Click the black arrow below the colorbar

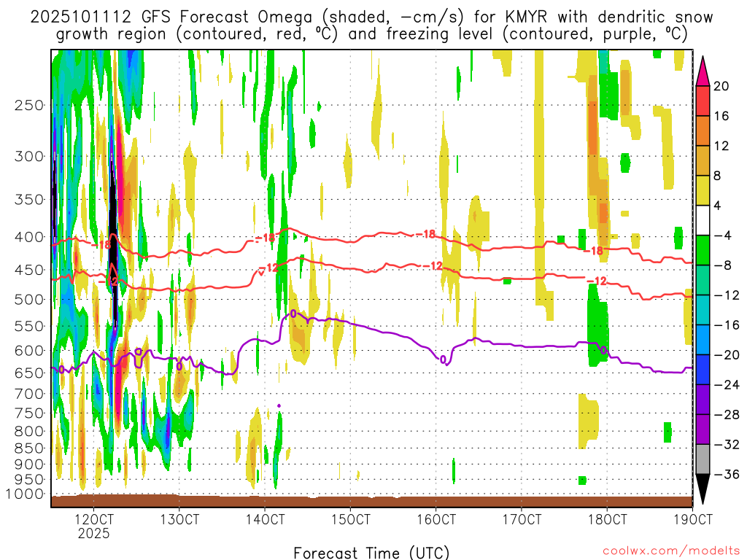click(x=703, y=489)
